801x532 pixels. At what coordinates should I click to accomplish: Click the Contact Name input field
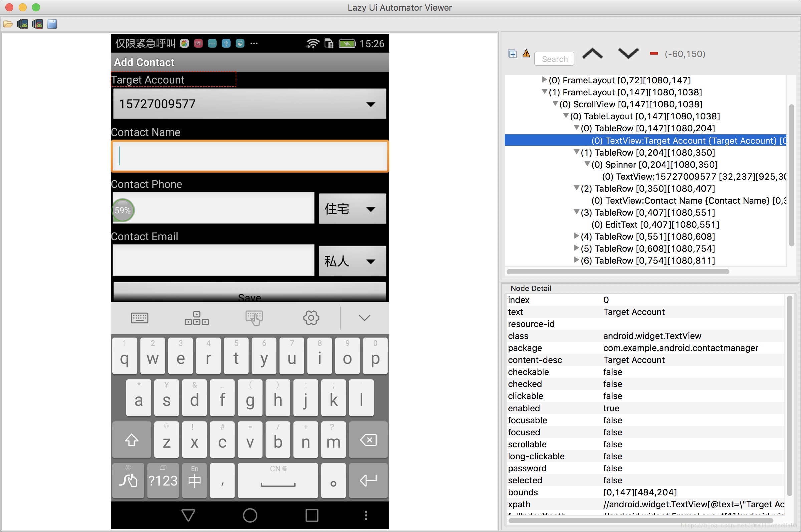[250, 156]
